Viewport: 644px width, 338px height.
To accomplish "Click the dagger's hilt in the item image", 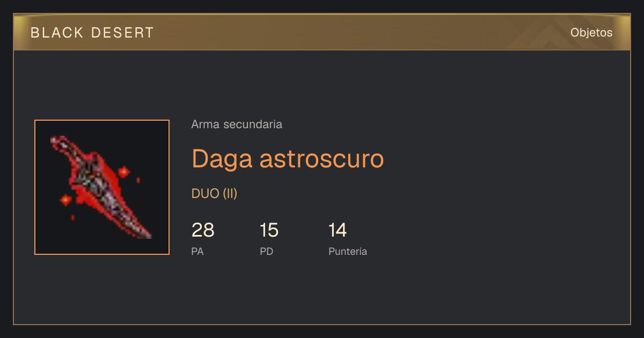I will coord(64,146).
